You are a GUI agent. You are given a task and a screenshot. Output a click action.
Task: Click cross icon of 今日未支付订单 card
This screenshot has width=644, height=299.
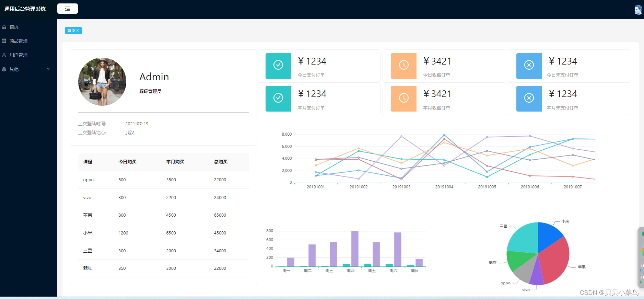tap(529, 65)
